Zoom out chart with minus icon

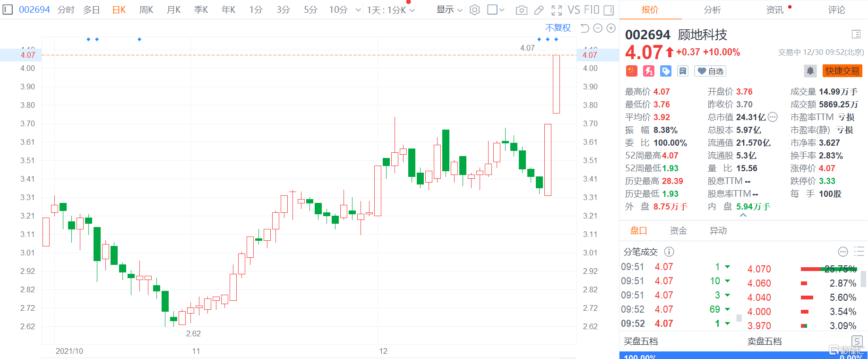coord(598,28)
